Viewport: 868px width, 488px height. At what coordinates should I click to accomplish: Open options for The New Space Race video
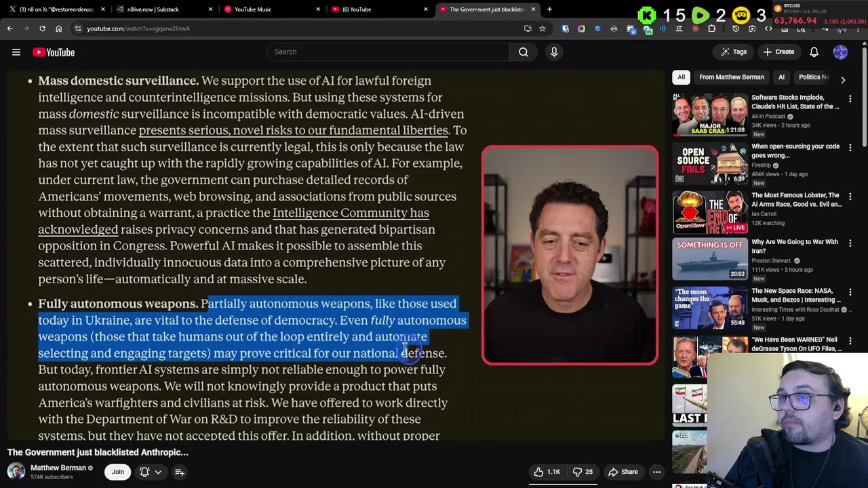click(850, 292)
